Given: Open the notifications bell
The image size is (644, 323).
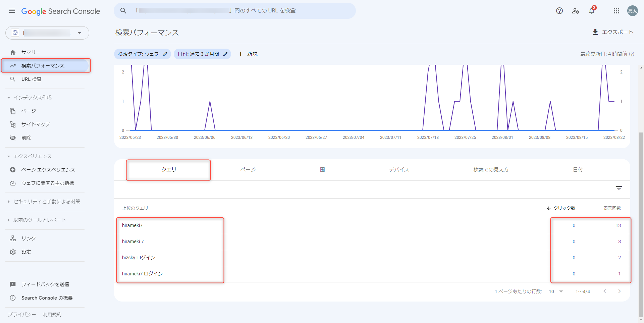Looking at the screenshot, I should point(592,11).
